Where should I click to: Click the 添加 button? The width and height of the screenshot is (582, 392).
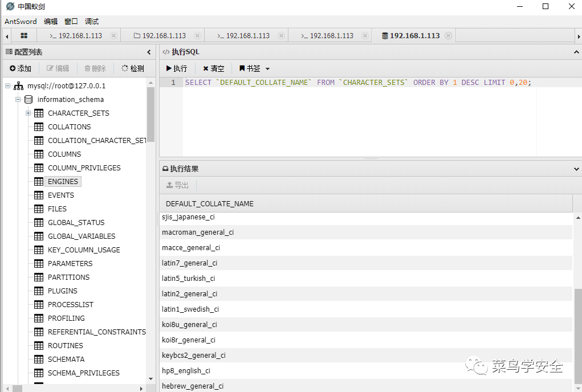tap(21, 68)
